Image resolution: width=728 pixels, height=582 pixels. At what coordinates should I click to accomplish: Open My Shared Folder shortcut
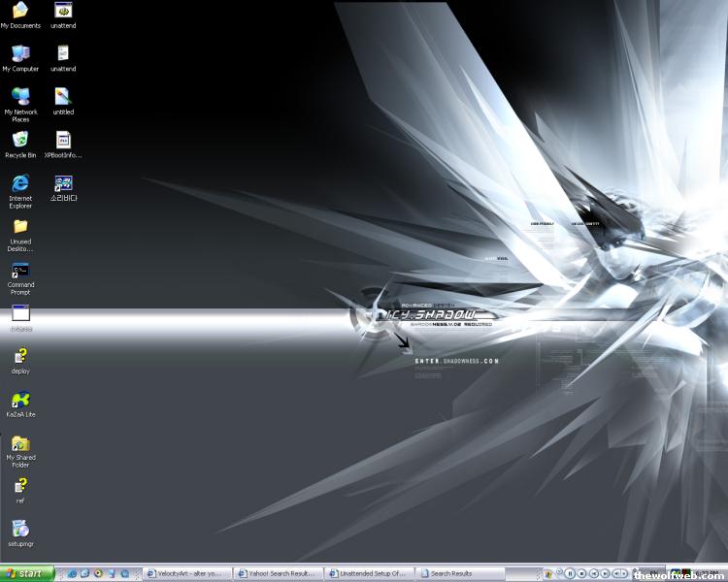(x=20, y=443)
